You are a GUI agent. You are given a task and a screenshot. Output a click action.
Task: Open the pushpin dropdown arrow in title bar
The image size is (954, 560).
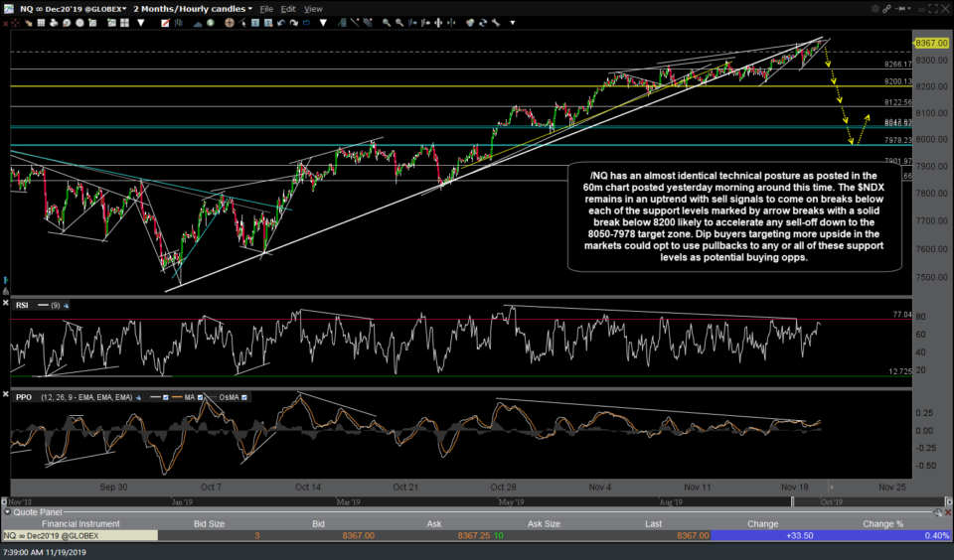click(x=909, y=9)
